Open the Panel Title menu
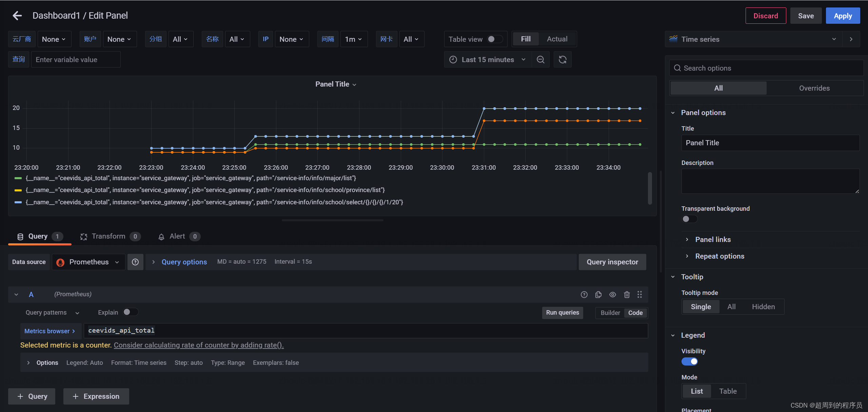 [336, 84]
